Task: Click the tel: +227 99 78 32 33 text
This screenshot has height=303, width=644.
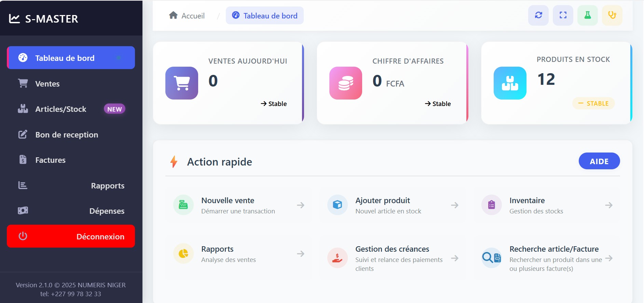Action: pos(71,294)
